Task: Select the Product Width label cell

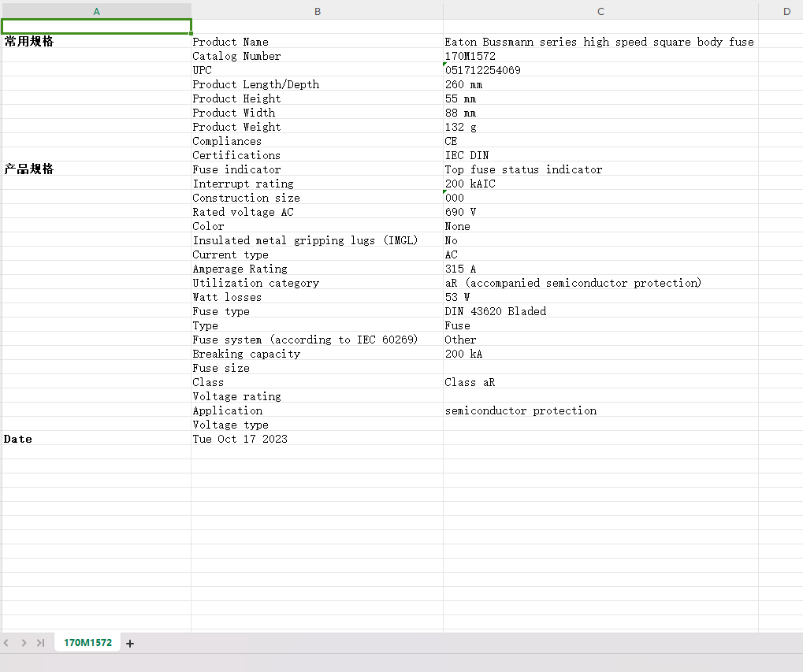Action: click(317, 112)
